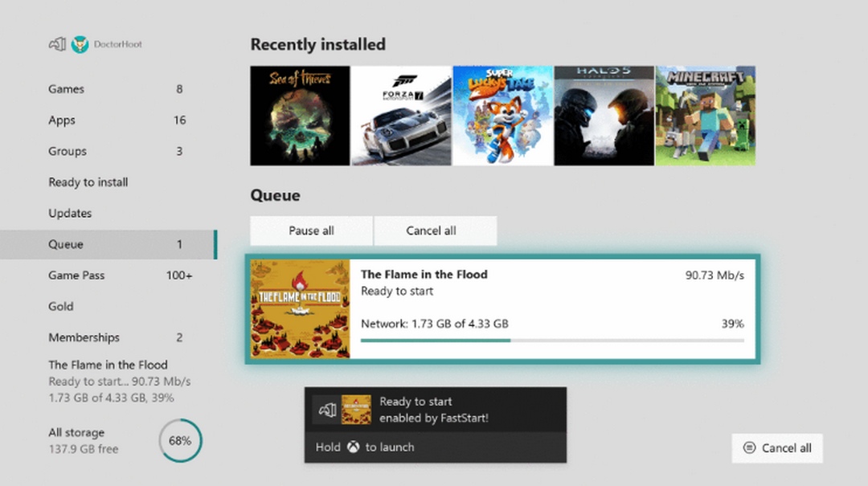Viewport: 868px width, 486px height.
Task: Launch Forza Motorsport 7 from recently installed
Action: point(401,116)
